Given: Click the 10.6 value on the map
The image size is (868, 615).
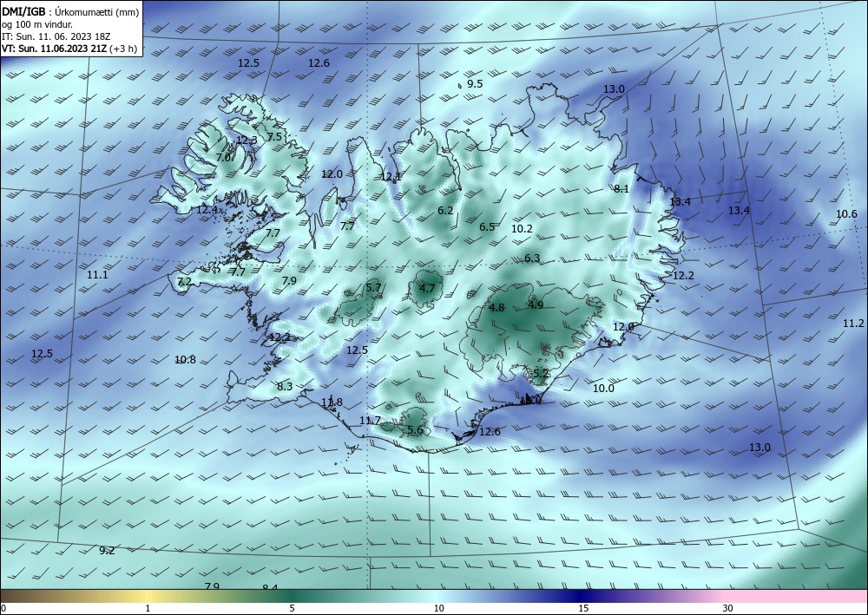Looking at the screenshot, I should click(x=846, y=214).
